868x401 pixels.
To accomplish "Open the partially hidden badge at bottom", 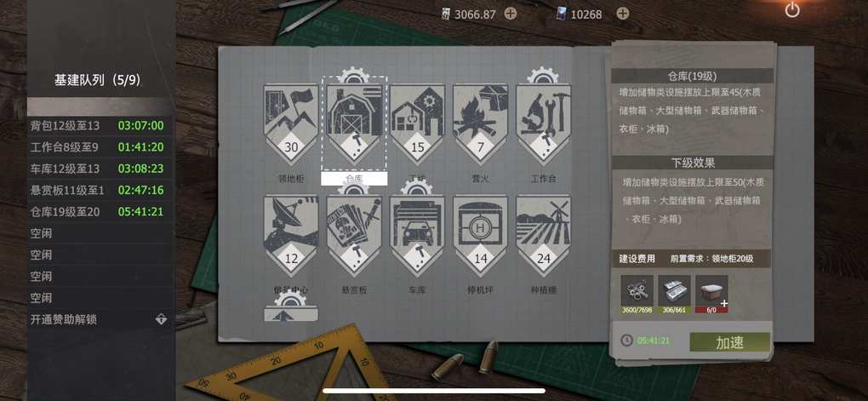I will pos(291,310).
